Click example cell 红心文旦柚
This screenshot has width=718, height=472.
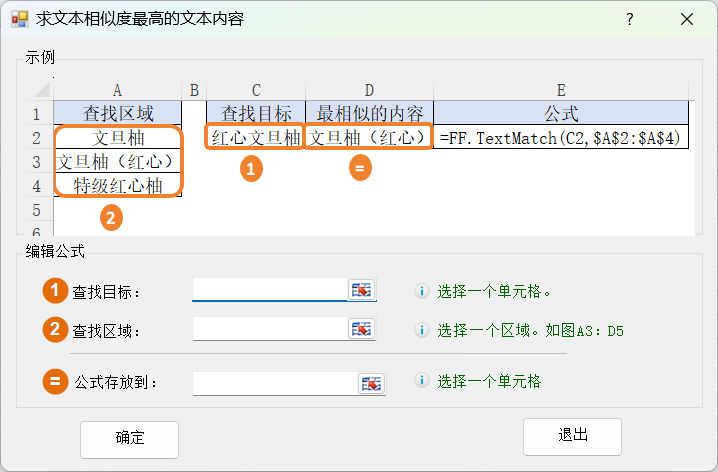coord(255,137)
